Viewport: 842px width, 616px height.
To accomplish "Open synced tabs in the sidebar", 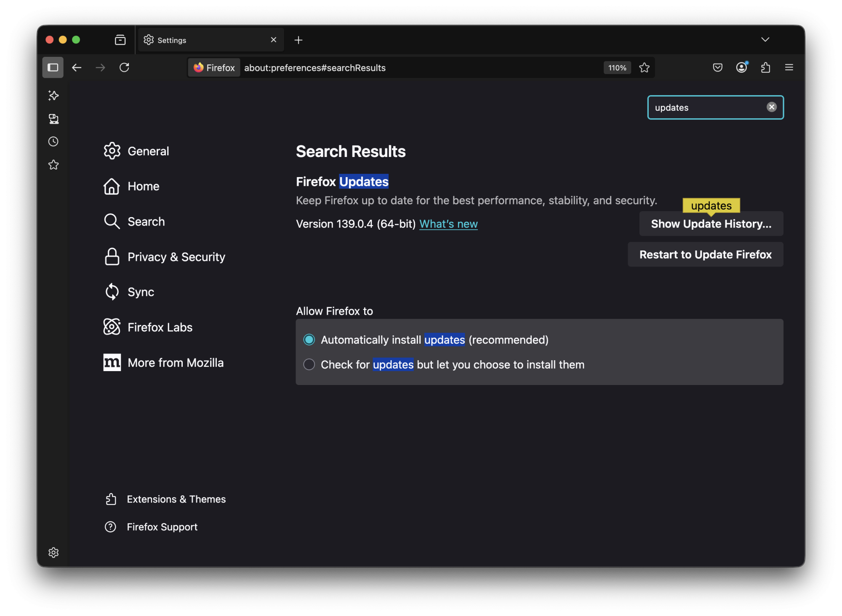I will pyautogui.click(x=53, y=119).
